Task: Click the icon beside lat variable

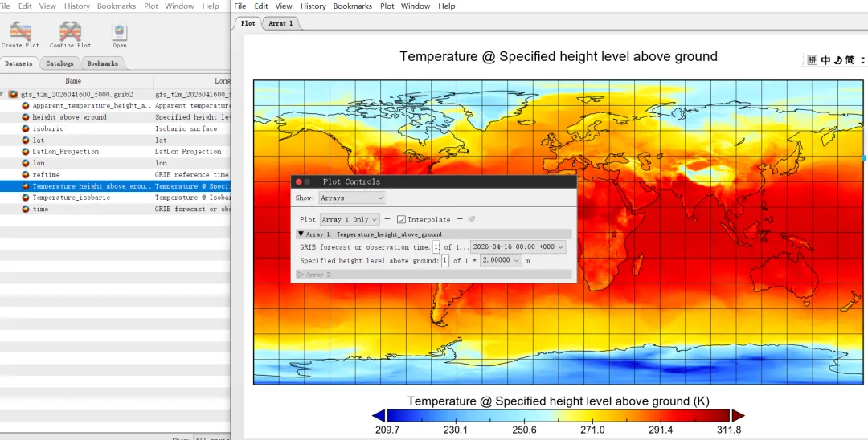Action: tap(26, 141)
